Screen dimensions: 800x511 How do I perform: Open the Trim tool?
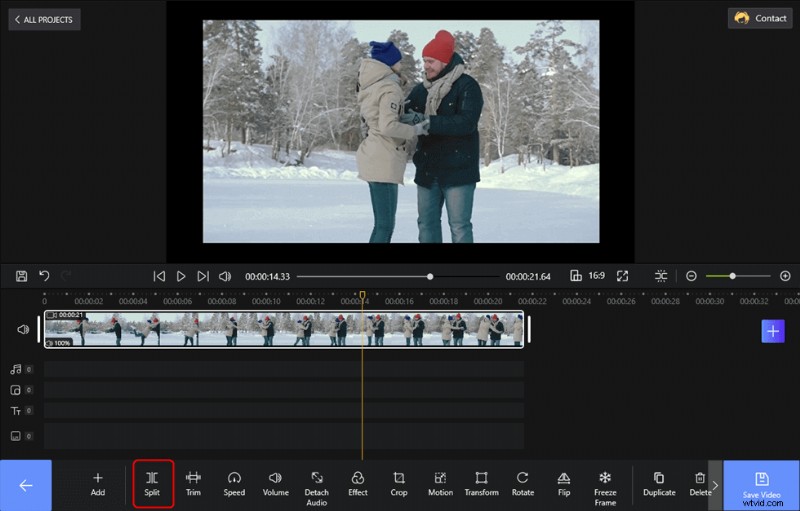tap(193, 484)
